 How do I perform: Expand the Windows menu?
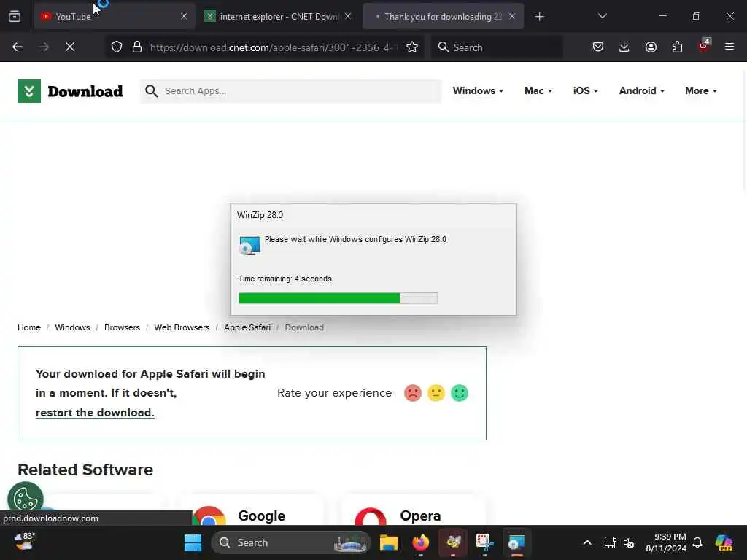tap(478, 90)
